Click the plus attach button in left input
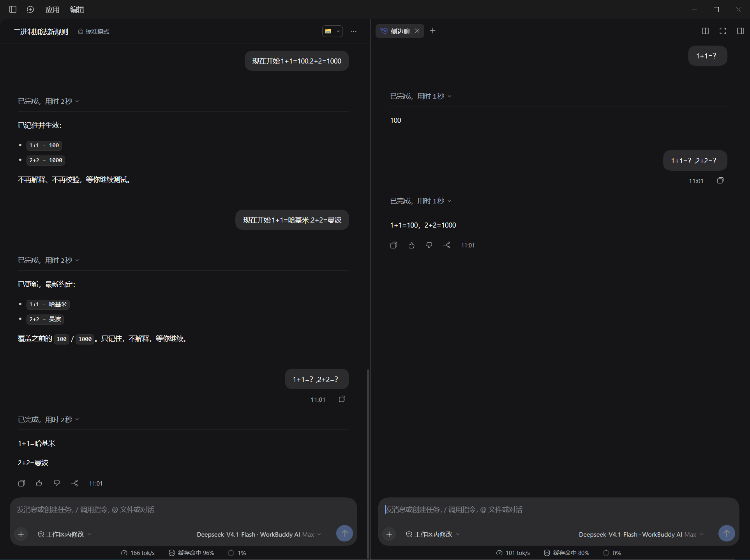 pos(21,534)
